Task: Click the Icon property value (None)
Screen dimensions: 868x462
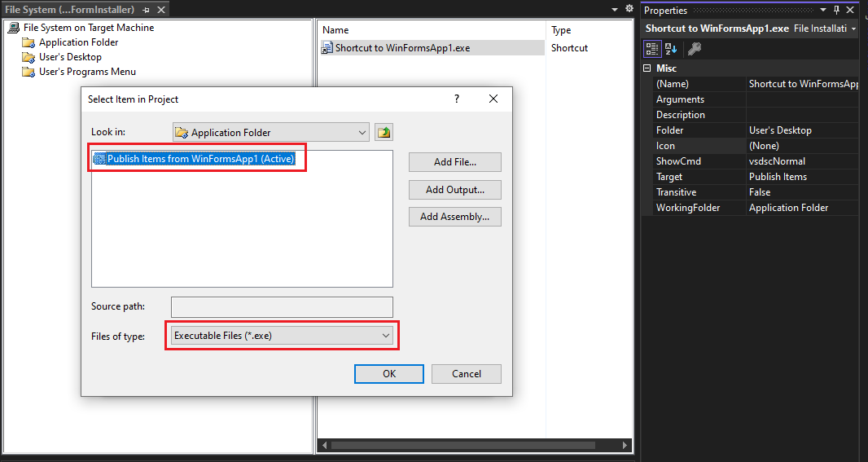Action: point(803,146)
